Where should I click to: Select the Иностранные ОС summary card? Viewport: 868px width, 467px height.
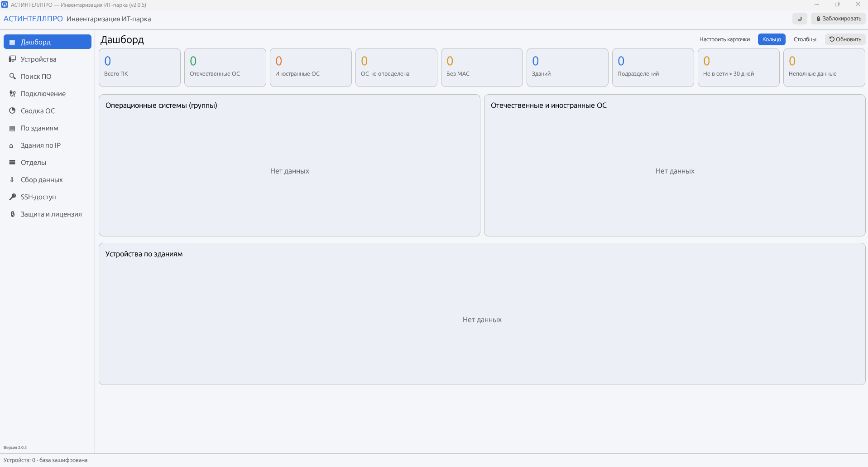coord(311,67)
